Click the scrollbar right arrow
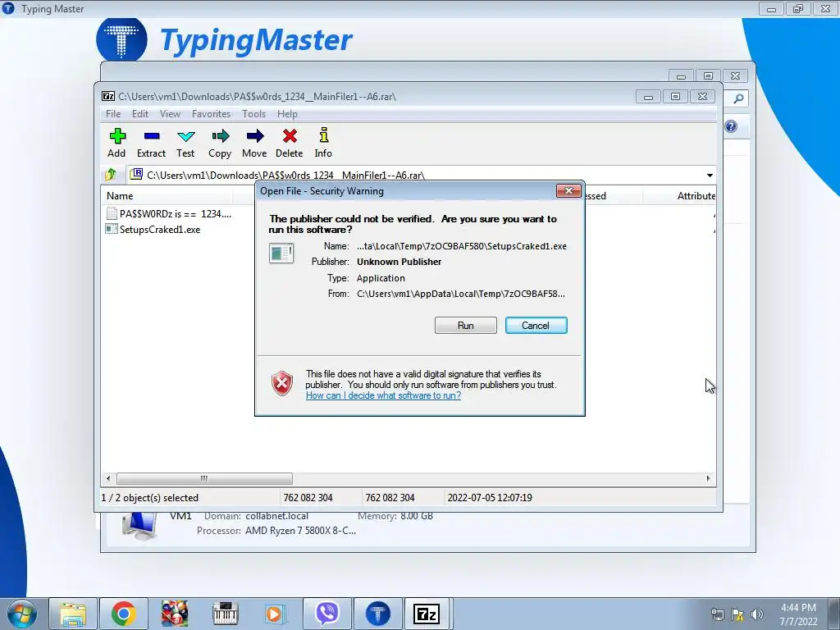The width and height of the screenshot is (840, 630). (x=708, y=478)
